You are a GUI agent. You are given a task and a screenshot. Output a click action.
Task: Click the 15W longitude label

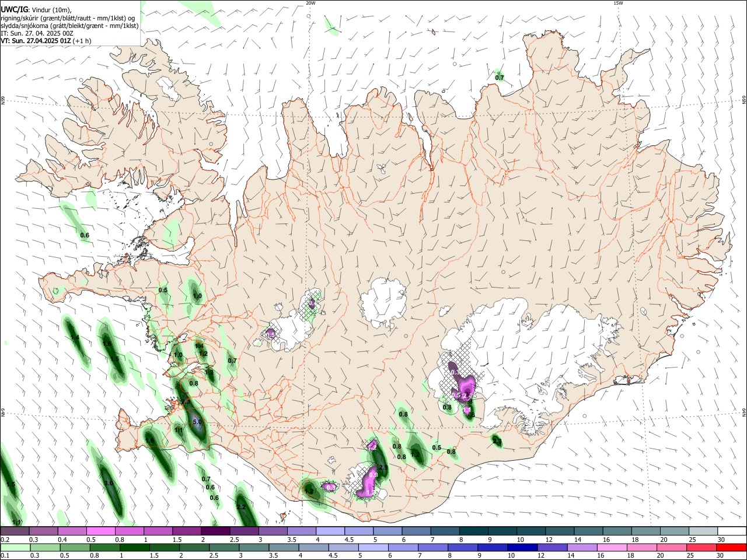(618, 3)
